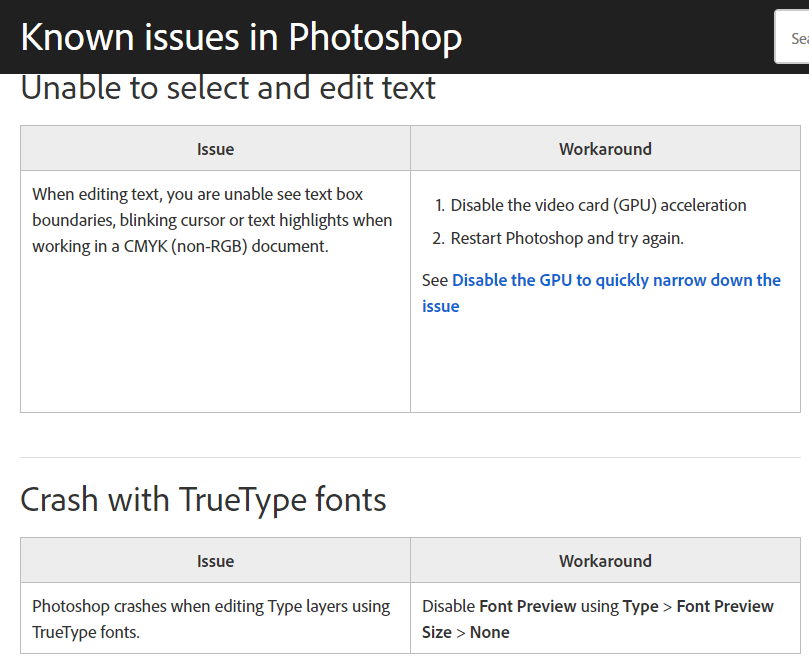Click the TrueType fonts crash issue description
This screenshot has height=668, width=809.
point(210,618)
